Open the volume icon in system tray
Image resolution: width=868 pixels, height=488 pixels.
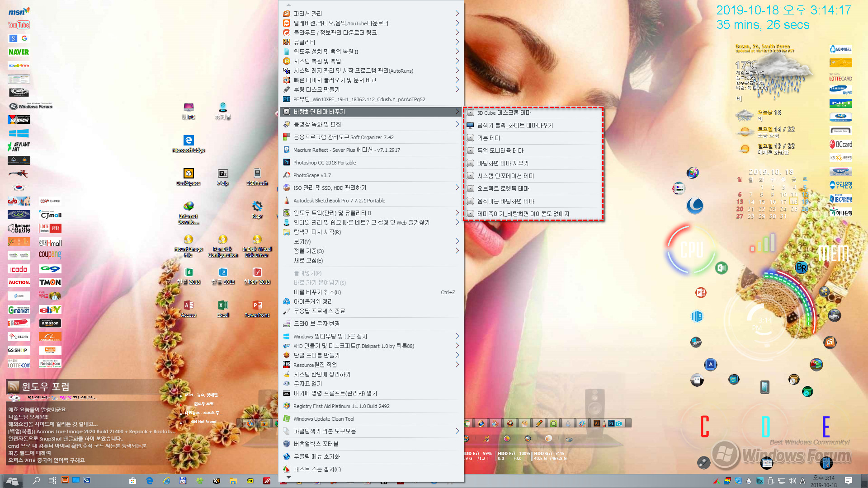tap(792, 481)
